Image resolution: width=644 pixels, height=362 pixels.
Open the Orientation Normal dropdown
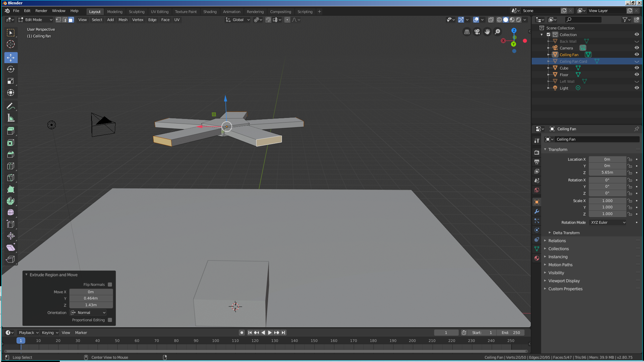88,313
